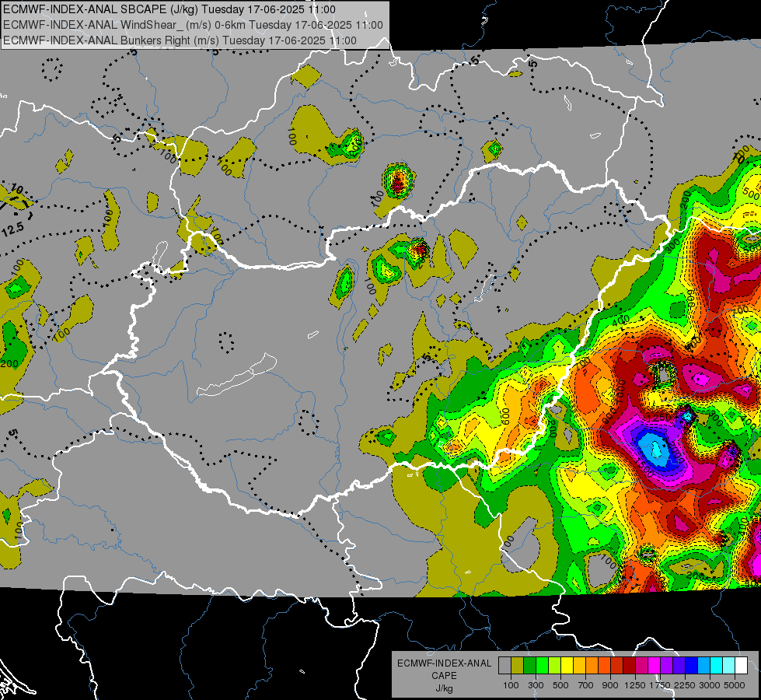This screenshot has height=700, width=761.
Task: Click legend tick label 300
Action: [x=536, y=685]
